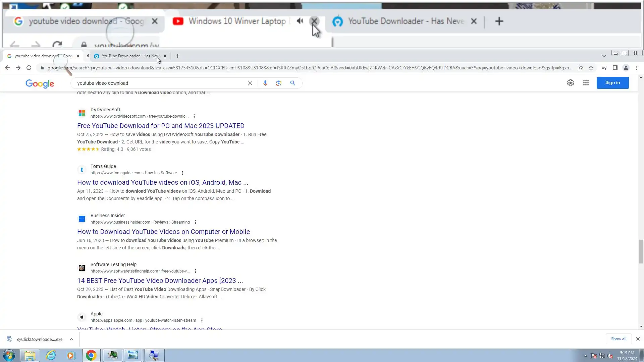The width and height of the screenshot is (644, 362).
Task: Clear the search box text
Action: (x=250, y=83)
